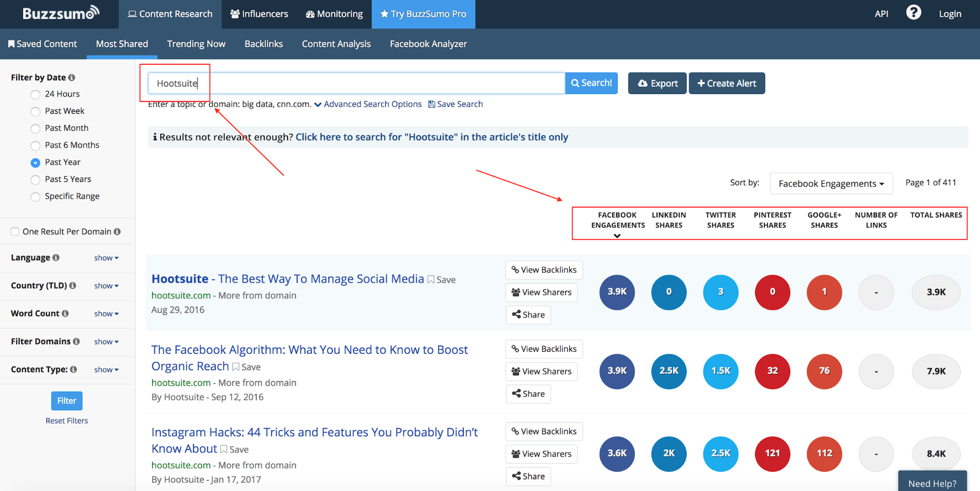The height and width of the screenshot is (491, 980).
Task: Select the Past 6 Months date filter
Action: tap(35, 146)
